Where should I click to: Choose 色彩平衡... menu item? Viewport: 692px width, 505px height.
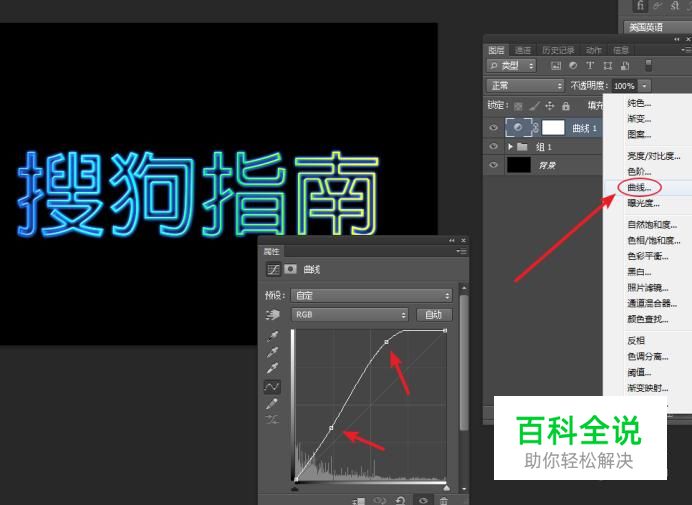648,256
